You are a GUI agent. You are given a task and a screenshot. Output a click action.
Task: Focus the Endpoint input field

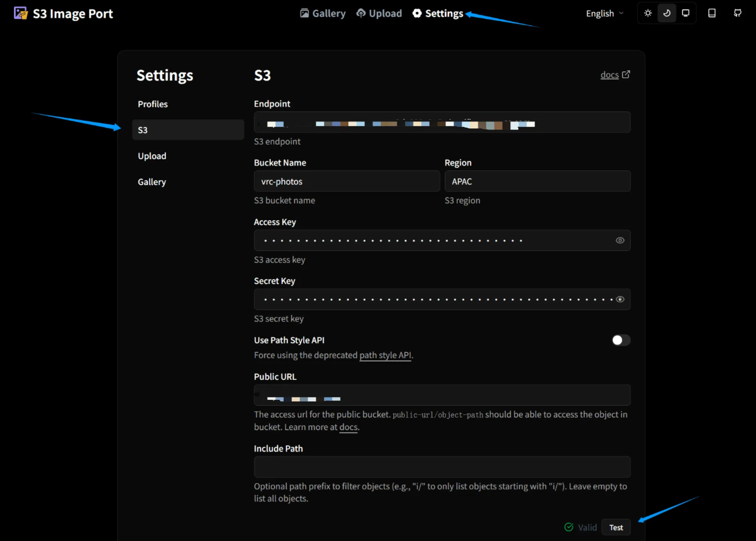click(442, 122)
